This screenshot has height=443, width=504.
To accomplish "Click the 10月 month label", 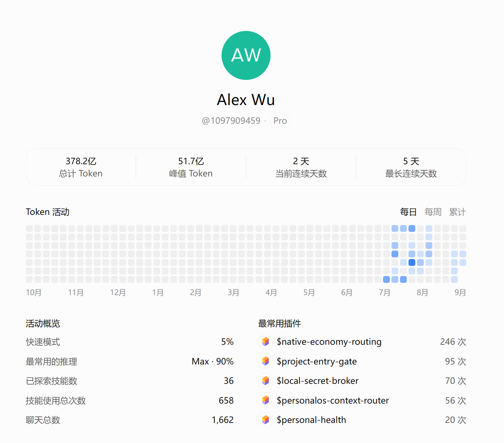I will 34,292.
